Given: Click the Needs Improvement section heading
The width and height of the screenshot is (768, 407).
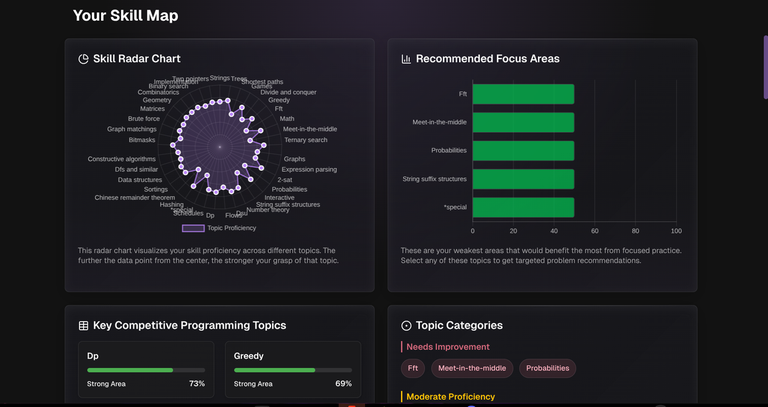Looking at the screenshot, I should click(x=448, y=347).
